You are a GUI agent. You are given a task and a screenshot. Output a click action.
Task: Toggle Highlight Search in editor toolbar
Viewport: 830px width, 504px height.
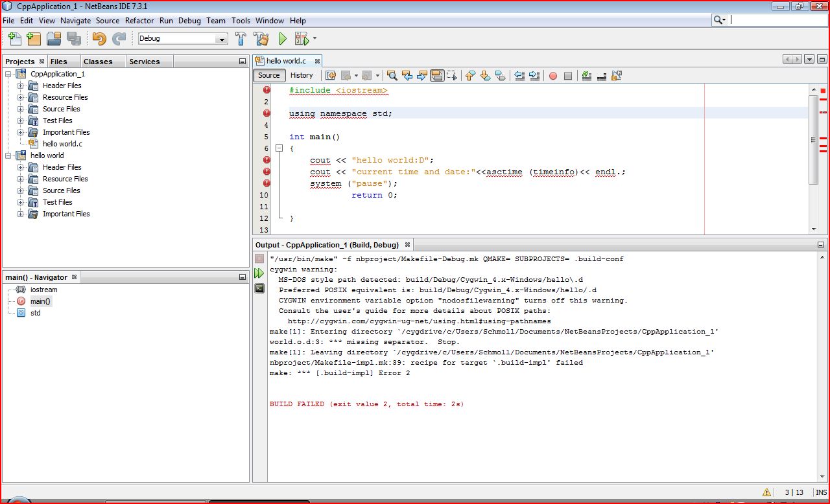[436, 76]
